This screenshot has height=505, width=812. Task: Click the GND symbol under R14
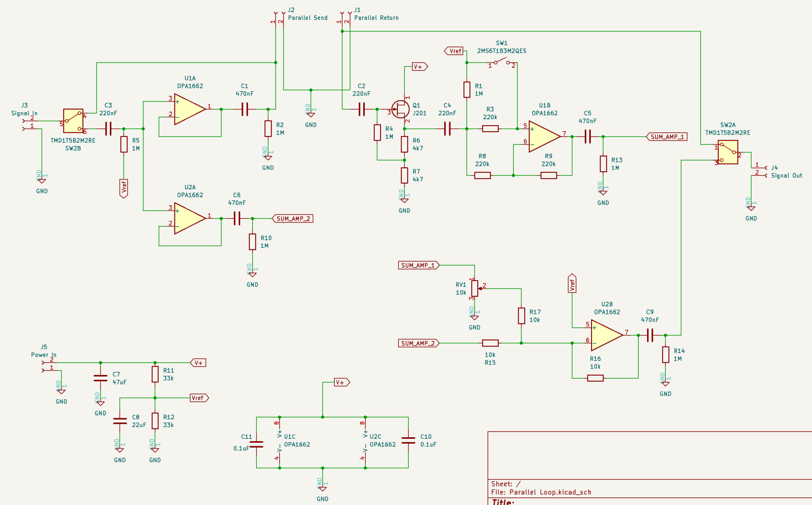tap(666, 384)
